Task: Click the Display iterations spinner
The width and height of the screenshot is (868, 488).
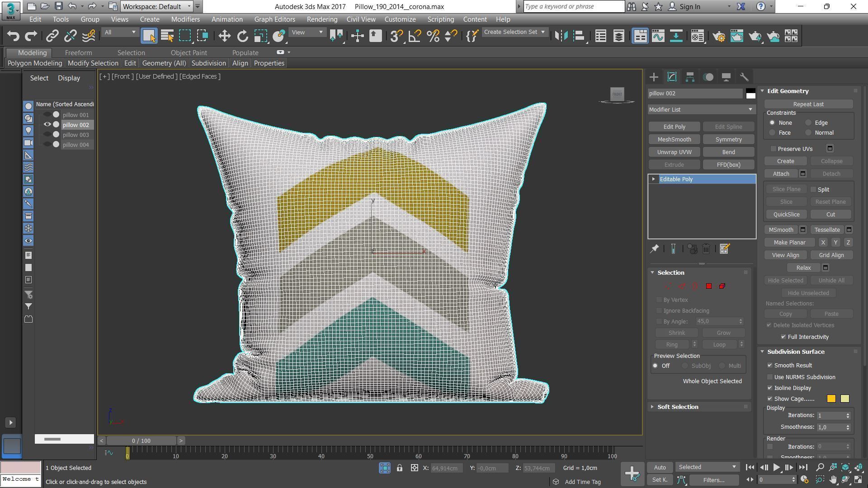Action: click(848, 416)
